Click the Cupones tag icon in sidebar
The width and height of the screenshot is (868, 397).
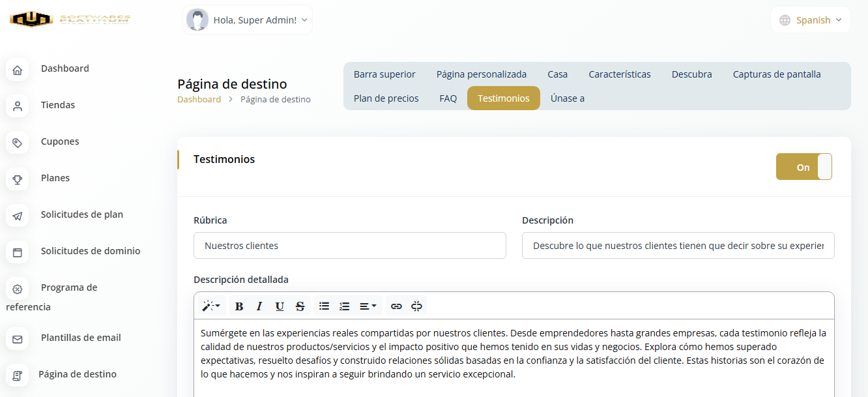(x=18, y=142)
